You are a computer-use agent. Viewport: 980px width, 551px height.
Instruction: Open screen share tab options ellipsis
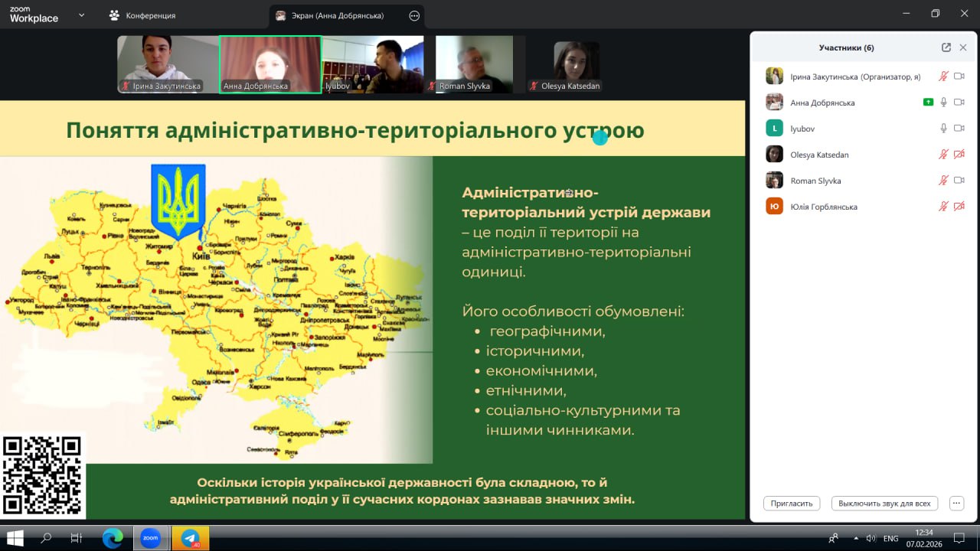click(414, 15)
